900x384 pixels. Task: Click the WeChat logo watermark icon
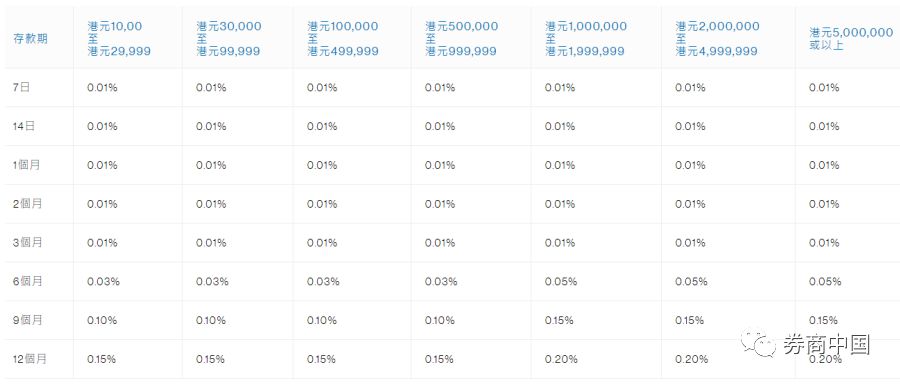pos(760,343)
